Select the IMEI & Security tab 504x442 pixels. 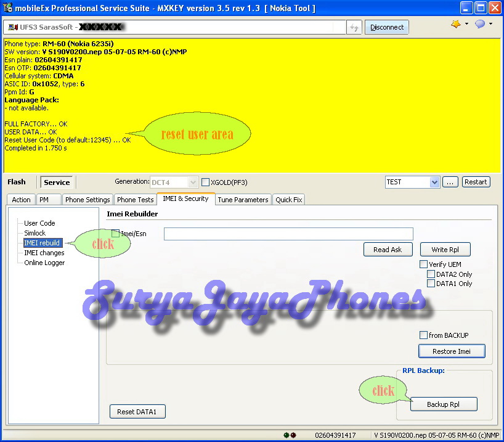click(x=186, y=198)
